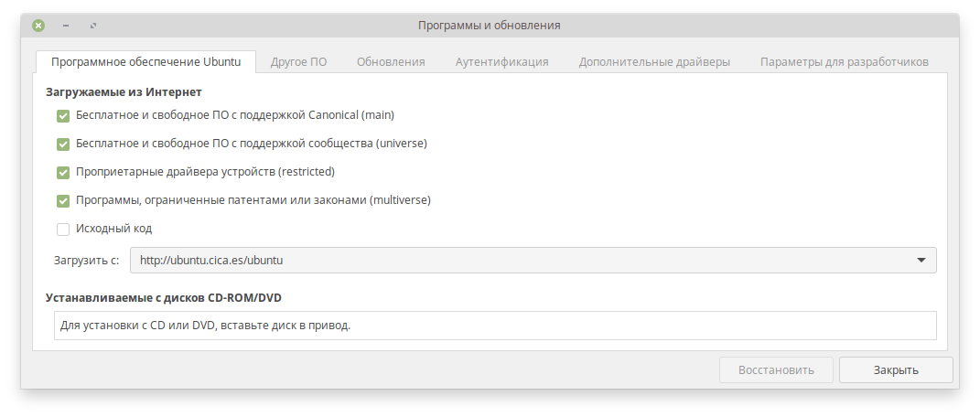Switch to the Другое ПО tab

pyautogui.click(x=298, y=62)
